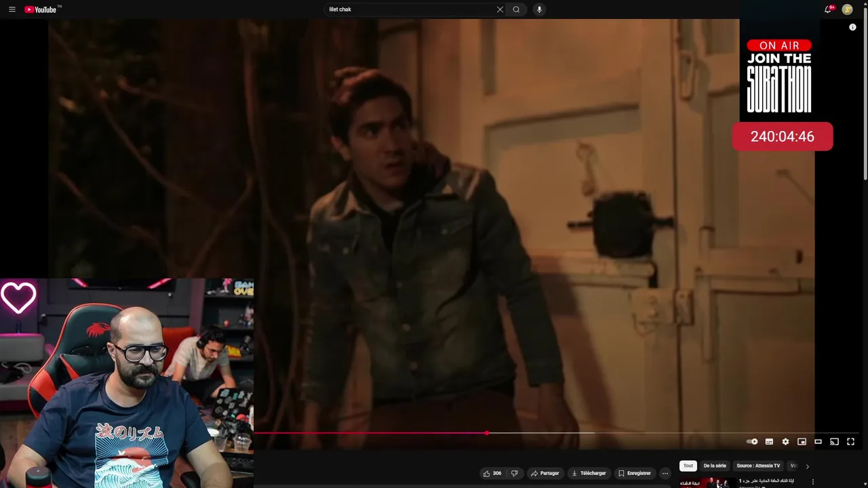
Task: Open the notifications bell
Action: [x=828, y=9]
